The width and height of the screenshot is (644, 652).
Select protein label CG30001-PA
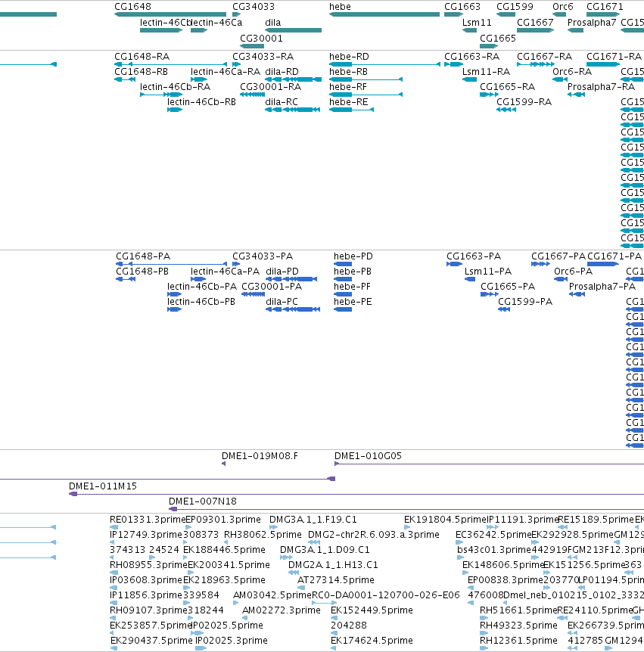[272, 287]
